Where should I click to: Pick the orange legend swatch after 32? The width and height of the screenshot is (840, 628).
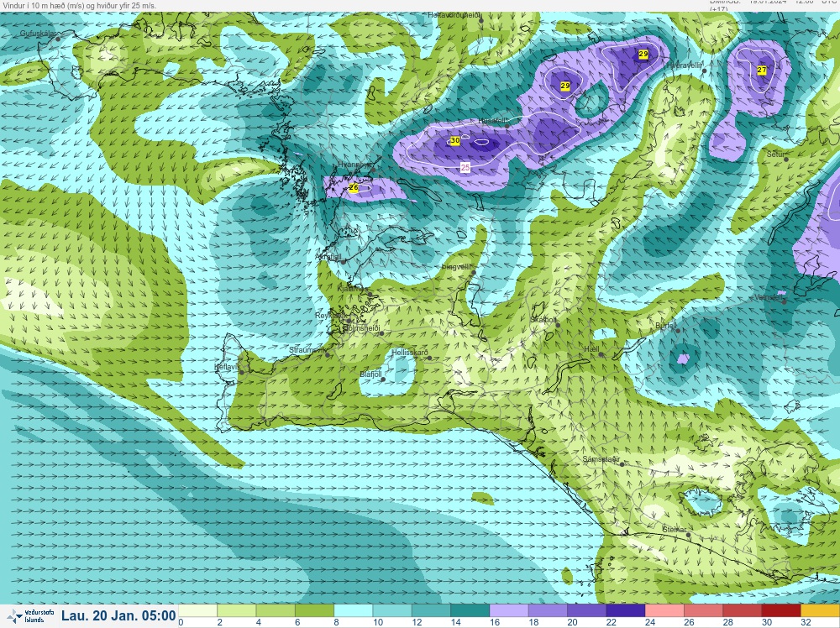[x=820, y=611]
